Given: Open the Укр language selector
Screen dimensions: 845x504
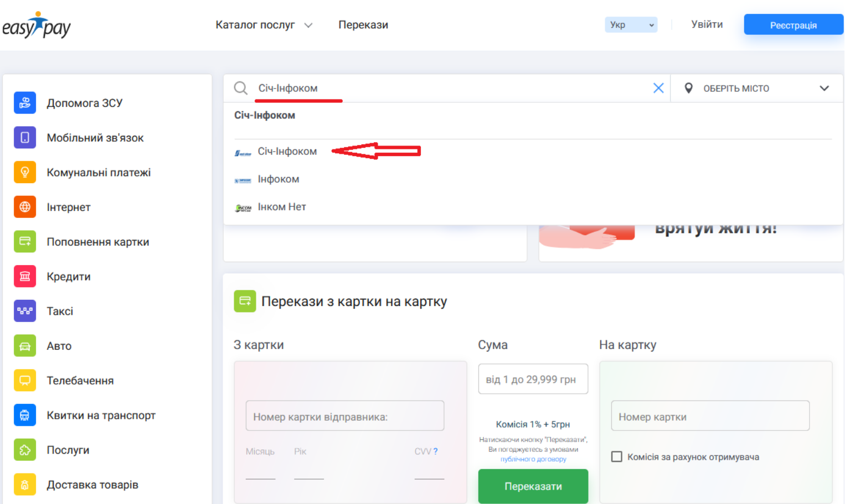Looking at the screenshot, I should pyautogui.click(x=631, y=25).
